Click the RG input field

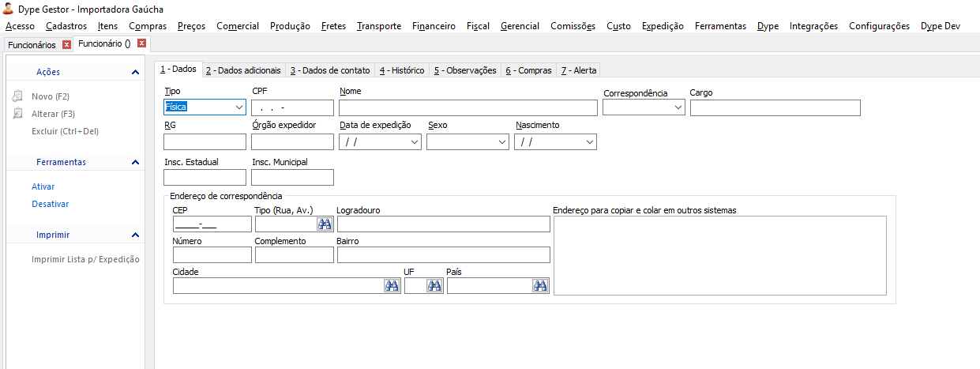pos(205,142)
